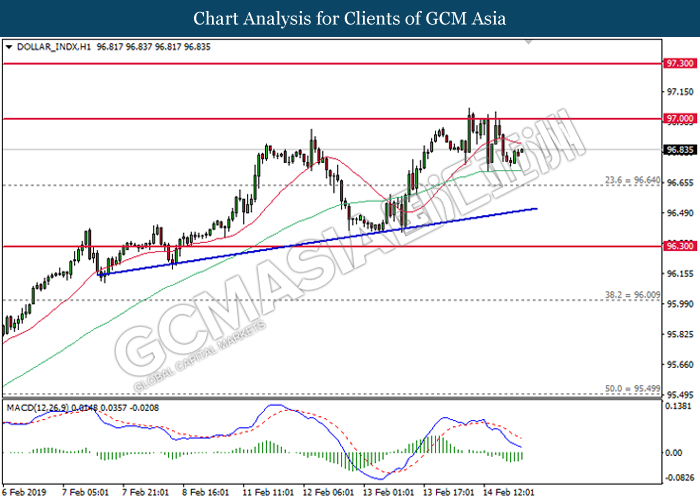Click the DOLLAR_INDX,H1 symbol label
The height and width of the screenshot is (500, 700).
pos(54,47)
